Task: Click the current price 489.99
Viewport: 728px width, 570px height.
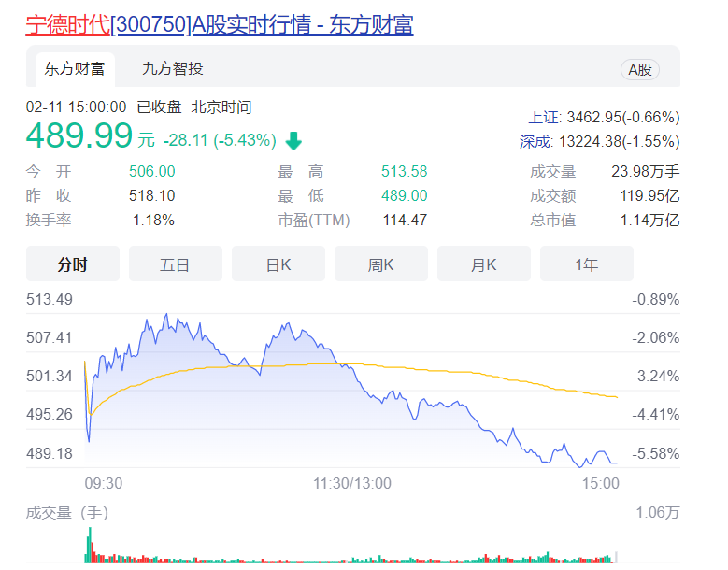Action: (x=79, y=137)
